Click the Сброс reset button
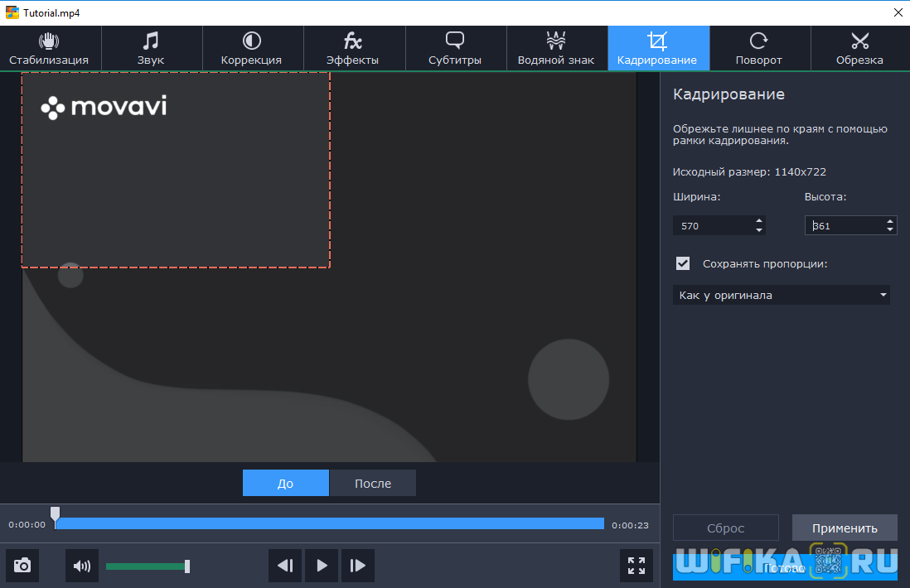 (x=725, y=528)
